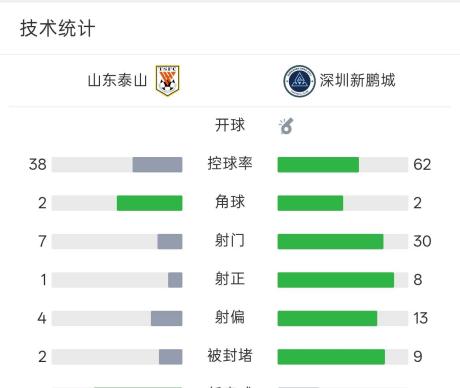Tap the Shandong Taishan team crest
Image resolution: width=460 pixels, height=388 pixels.
point(168,80)
